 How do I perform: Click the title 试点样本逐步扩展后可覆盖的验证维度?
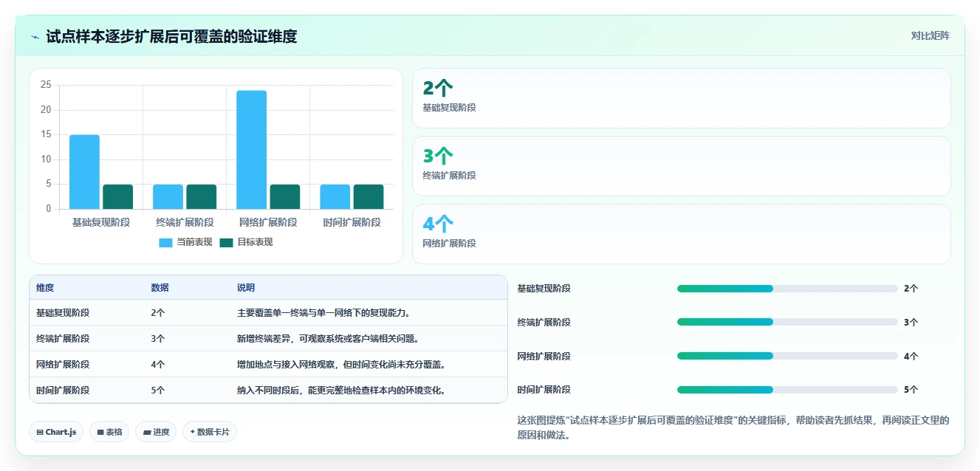171,36
